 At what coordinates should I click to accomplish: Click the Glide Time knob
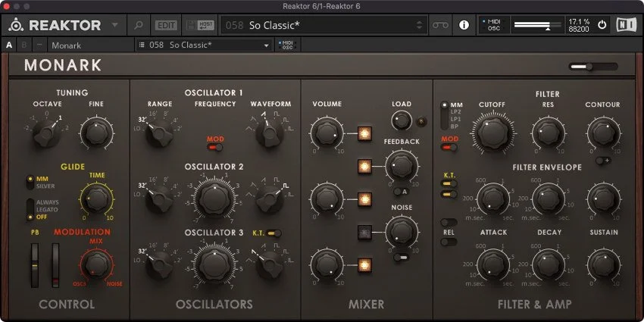pyautogui.click(x=96, y=199)
